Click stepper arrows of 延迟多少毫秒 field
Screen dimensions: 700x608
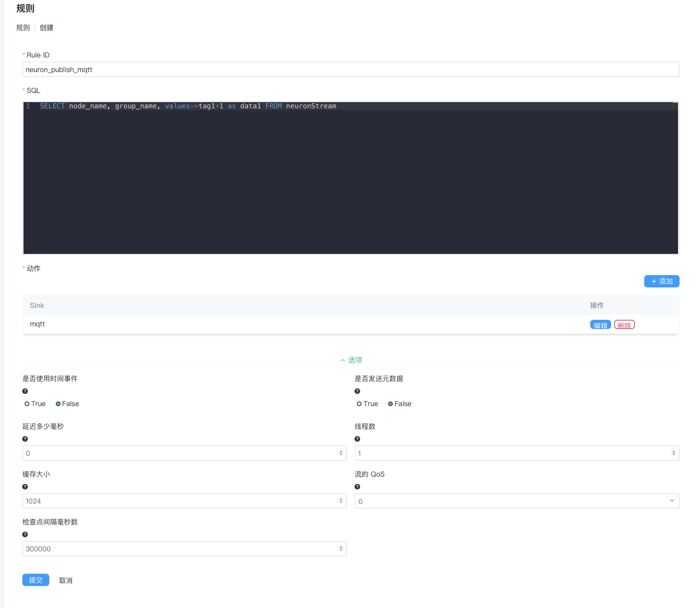[x=341, y=453]
